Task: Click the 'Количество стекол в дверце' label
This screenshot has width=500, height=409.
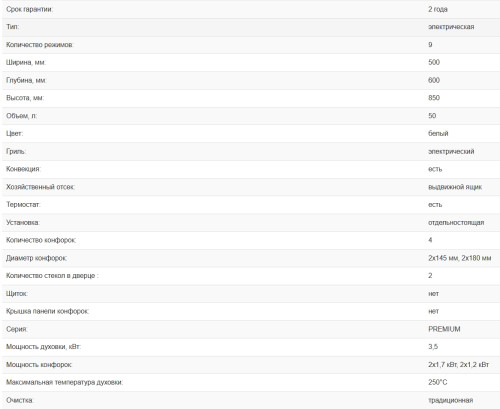Action: 52,276
